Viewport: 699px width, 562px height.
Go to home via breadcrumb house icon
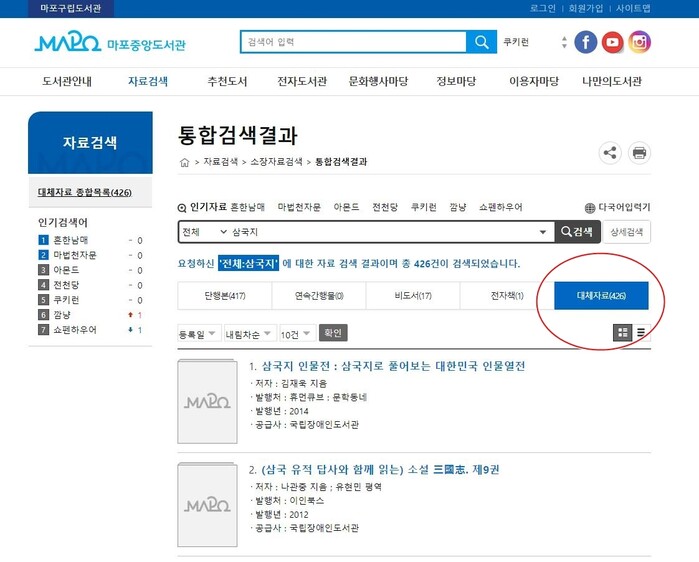(x=184, y=162)
